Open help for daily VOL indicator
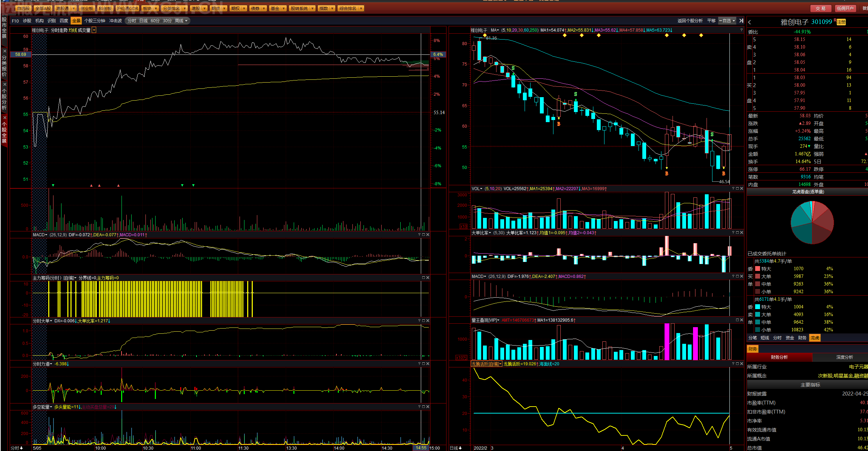This screenshot has width=868, height=451. coord(733,189)
